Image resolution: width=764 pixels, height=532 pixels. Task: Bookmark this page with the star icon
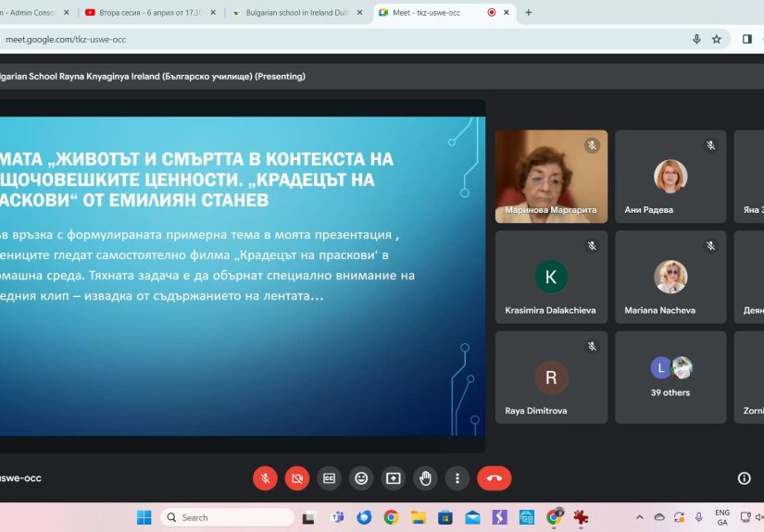coord(716,39)
